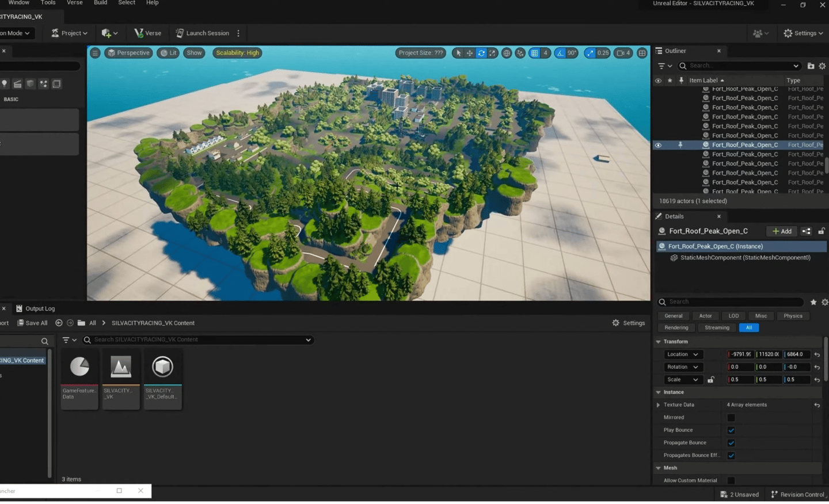Screen dimensions: 829x504
Task: Click the Volumes category icon
Action: click(56, 84)
